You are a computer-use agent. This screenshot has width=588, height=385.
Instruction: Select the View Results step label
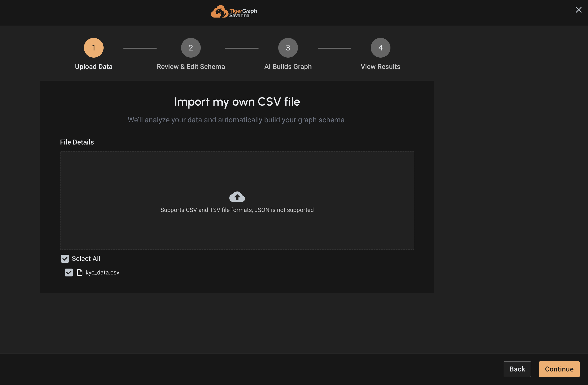pyautogui.click(x=380, y=66)
